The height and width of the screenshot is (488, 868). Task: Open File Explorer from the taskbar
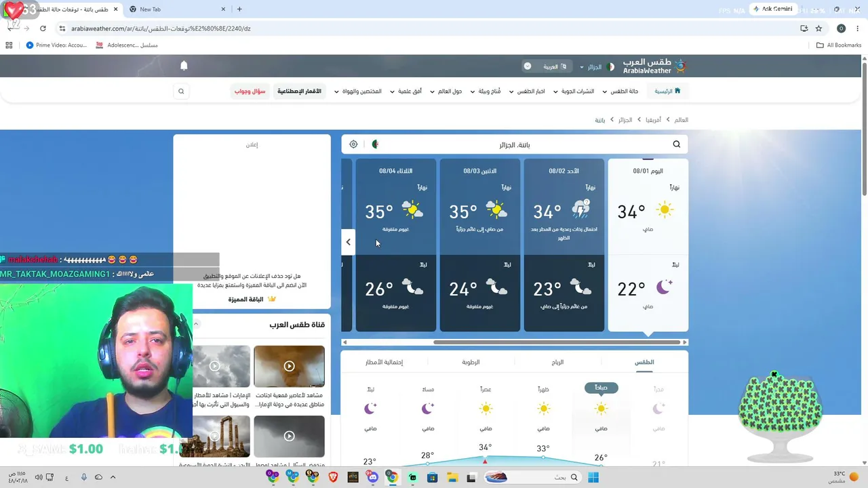(452, 477)
